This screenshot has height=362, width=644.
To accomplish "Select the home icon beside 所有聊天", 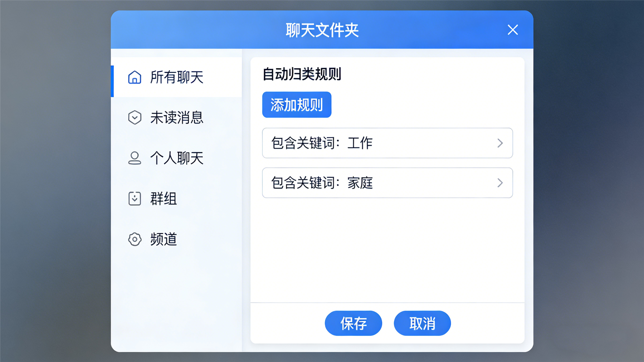I will pyautogui.click(x=134, y=77).
